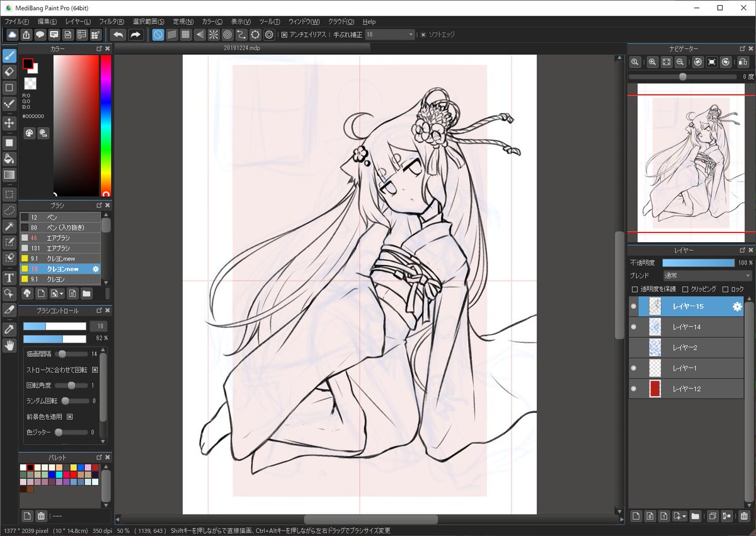The height and width of the screenshot is (536, 756).
Task: Toggle the アンチエイリアス checkbox
Action: coord(284,35)
